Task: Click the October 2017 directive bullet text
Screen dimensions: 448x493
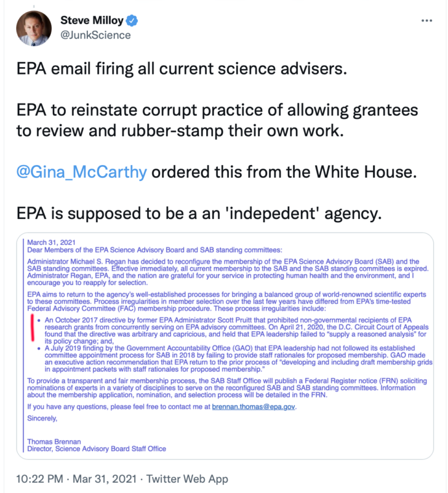Action: (x=236, y=331)
